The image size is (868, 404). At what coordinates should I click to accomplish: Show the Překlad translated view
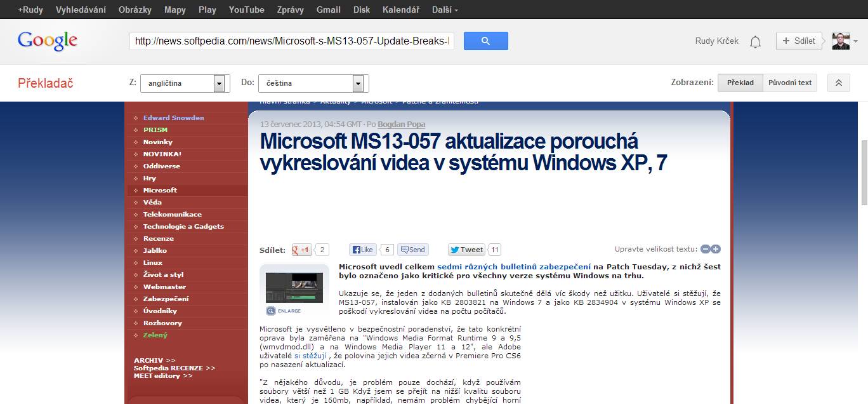740,83
